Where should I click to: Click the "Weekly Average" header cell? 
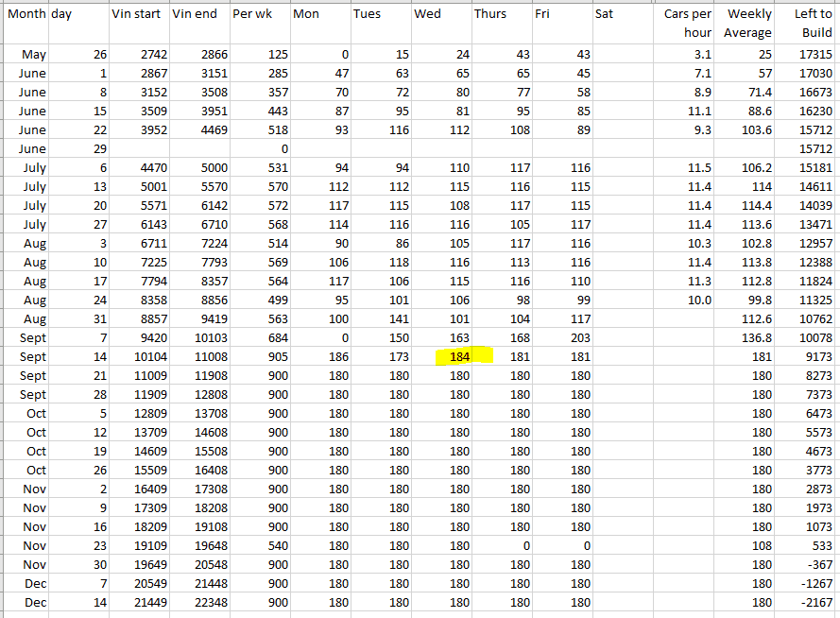746,23
